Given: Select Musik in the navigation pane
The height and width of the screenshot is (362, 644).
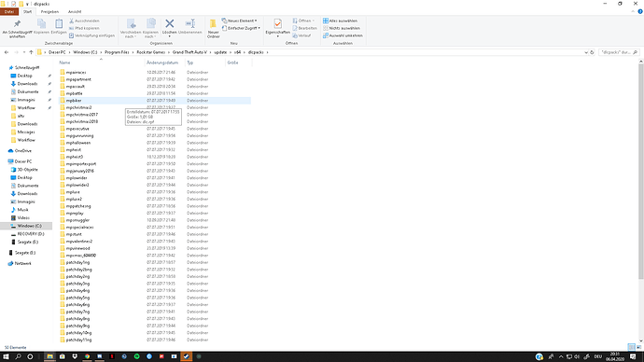Looking at the screenshot, I should [22, 210].
